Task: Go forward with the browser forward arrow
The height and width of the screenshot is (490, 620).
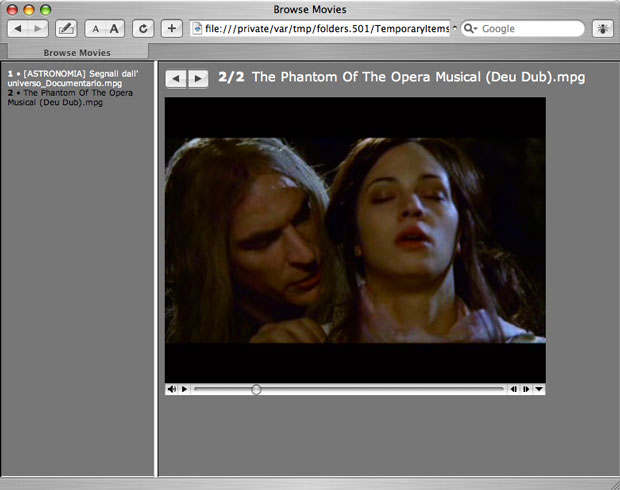Action: point(38,28)
